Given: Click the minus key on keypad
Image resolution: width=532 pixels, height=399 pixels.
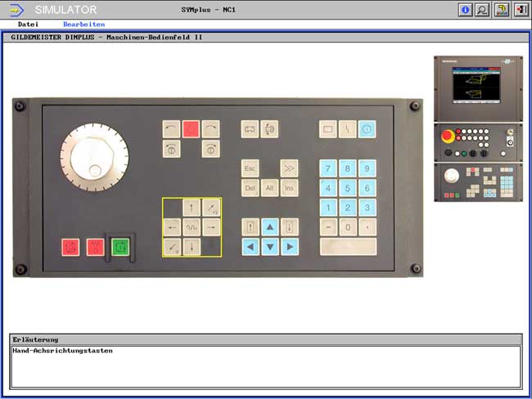Looking at the screenshot, I should (x=328, y=227).
